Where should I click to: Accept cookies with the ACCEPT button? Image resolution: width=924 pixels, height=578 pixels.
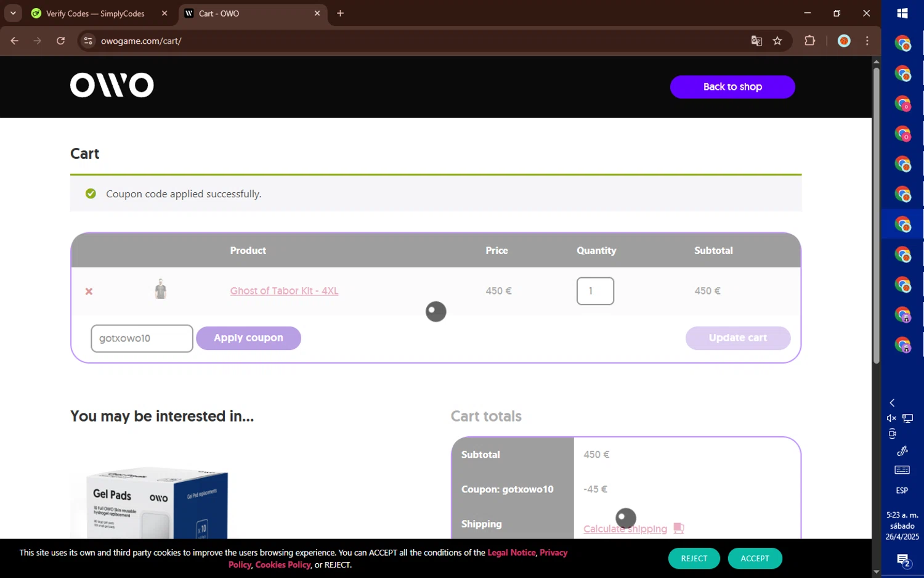coord(755,558)
